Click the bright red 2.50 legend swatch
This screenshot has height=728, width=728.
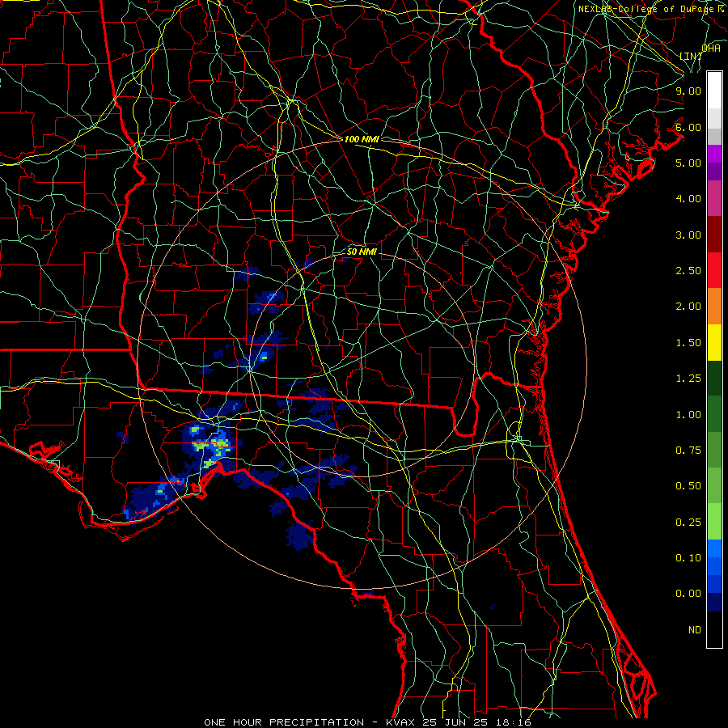click(714, 270)
